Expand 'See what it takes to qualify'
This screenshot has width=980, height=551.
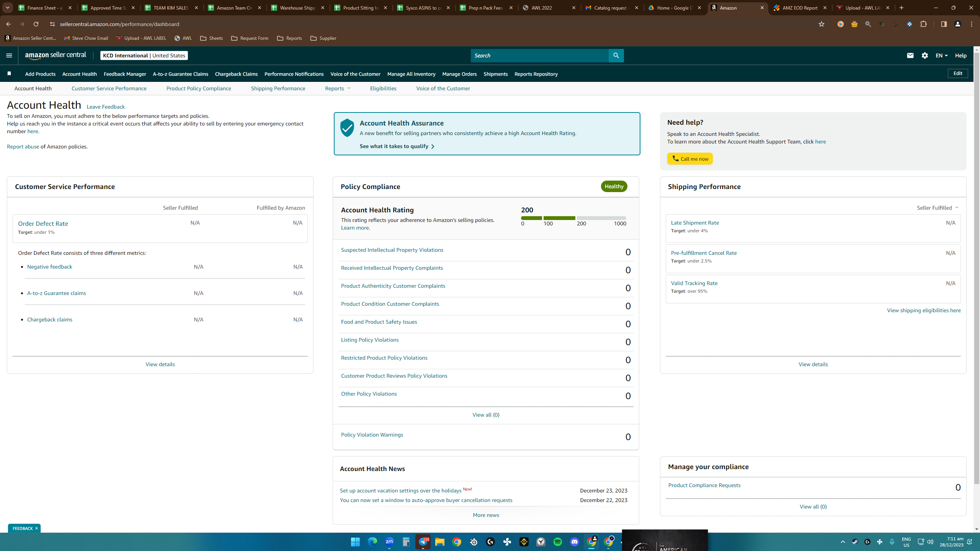(397, 146)
